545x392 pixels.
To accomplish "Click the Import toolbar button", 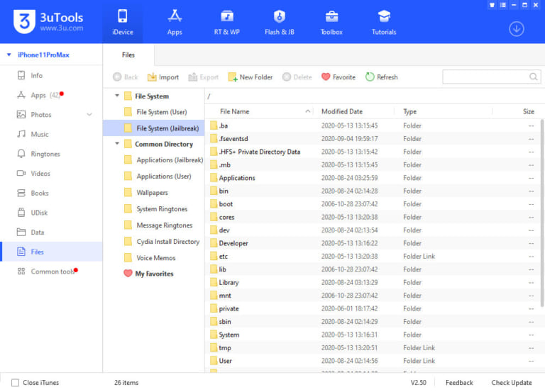I will 163,77.
